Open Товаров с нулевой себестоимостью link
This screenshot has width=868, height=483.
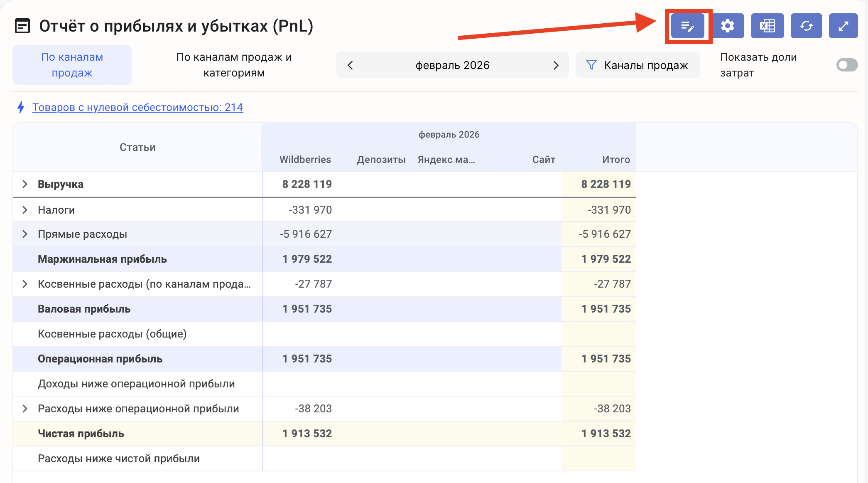click(x=137, y=107)
